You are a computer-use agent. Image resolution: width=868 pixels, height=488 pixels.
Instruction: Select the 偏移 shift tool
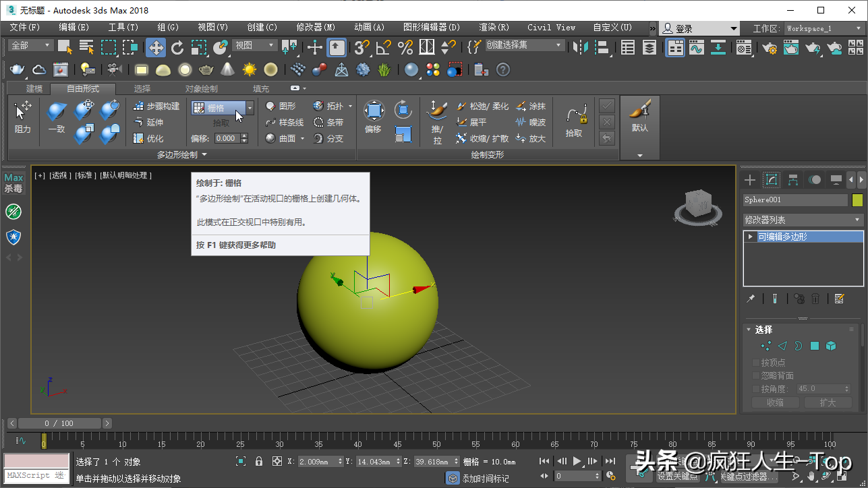pyautogui.click(x=374, y=117)
